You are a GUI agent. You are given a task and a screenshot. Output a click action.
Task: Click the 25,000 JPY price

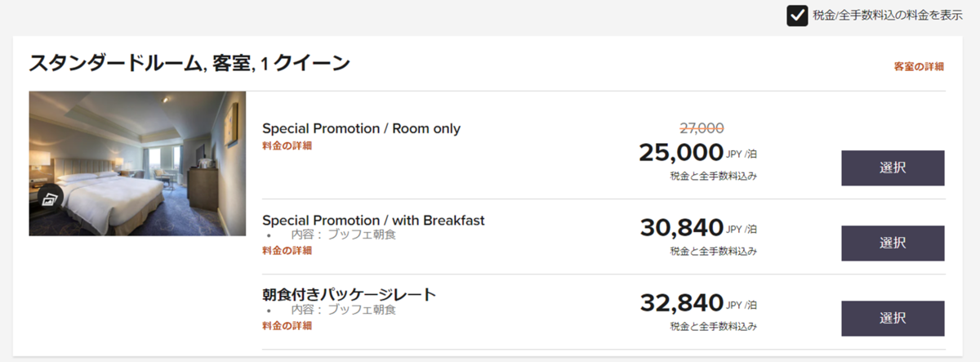click(x=681, y=152)
